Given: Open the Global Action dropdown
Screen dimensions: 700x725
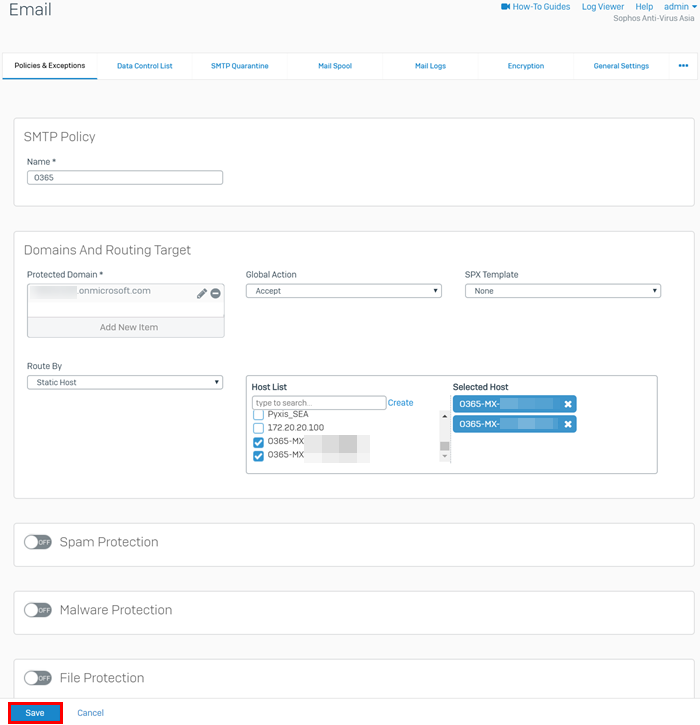Looking at the screenshot, I should 343,291.
